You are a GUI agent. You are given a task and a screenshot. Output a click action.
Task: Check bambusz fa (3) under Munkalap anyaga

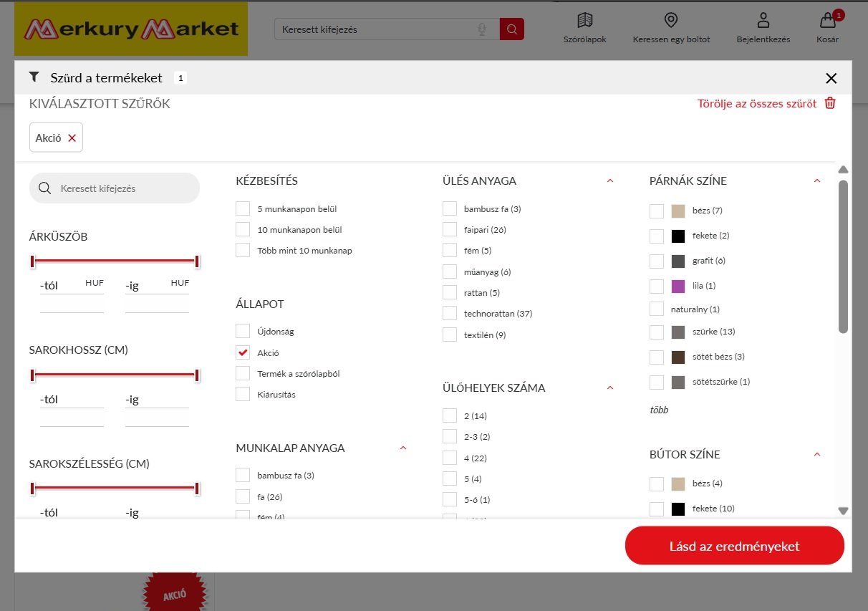[x=243, y=475]
